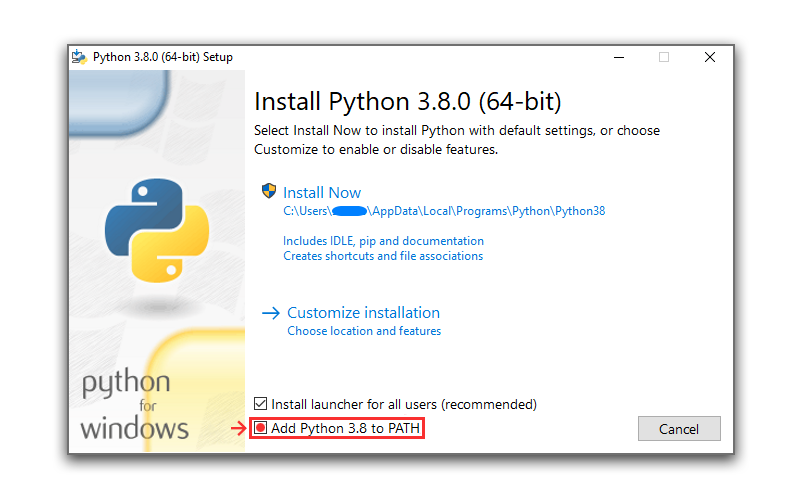
Task: Click Creates shortcuts and file associations
Action: point(383,256)
